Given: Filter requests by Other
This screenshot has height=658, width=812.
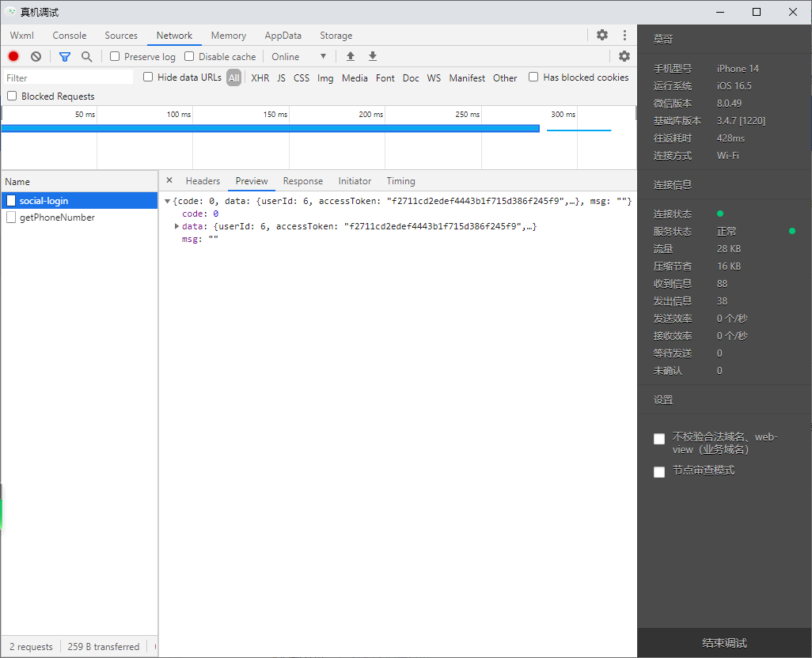Looking at the screenshot, I should point(505,78).
